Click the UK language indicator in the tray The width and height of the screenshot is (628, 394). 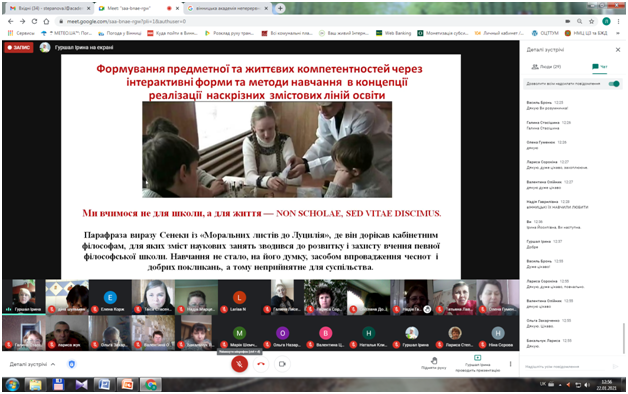[x=543, y=384]
